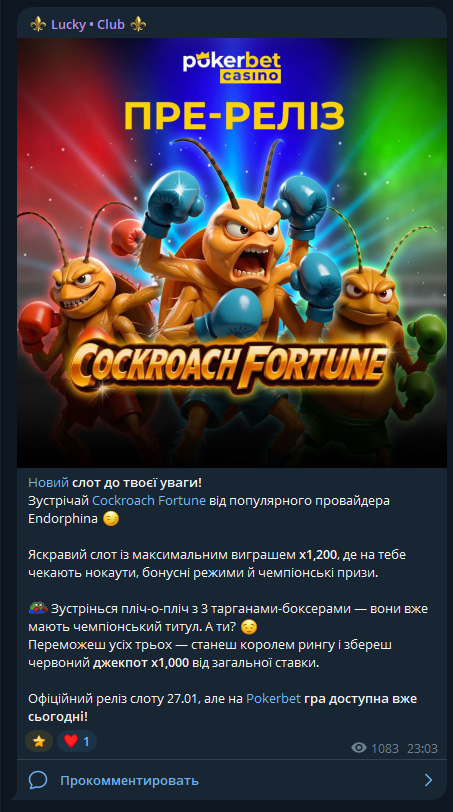Image resolution: width=453 pixels, height=812 pixels.
Task: Click the red heart reaction
Action: point(71,741)
